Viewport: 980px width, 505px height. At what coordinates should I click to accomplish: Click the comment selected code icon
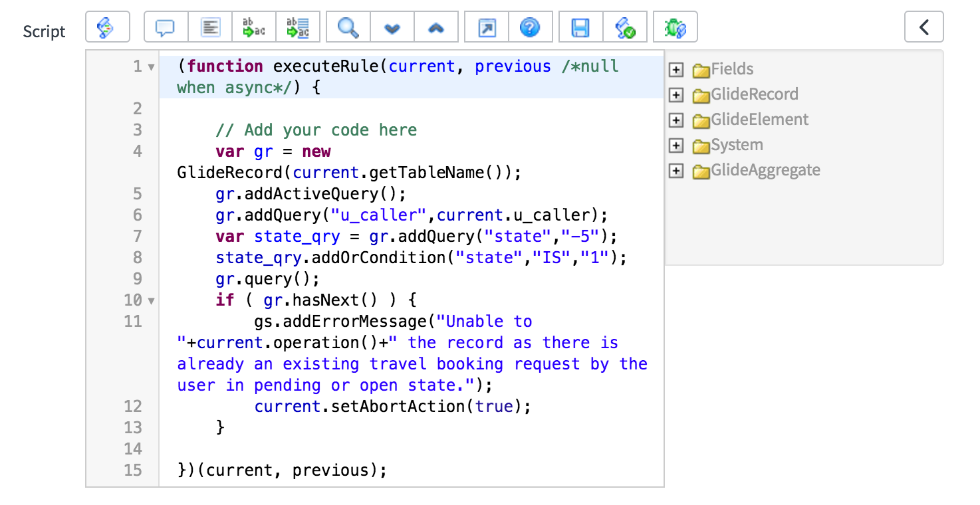click(166, 27)
